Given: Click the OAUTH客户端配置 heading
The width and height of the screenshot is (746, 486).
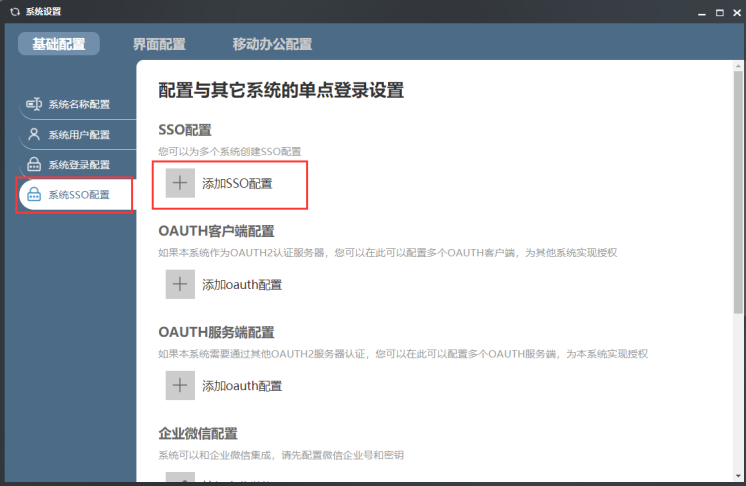Looking at the screenshot, I should 216,231.
